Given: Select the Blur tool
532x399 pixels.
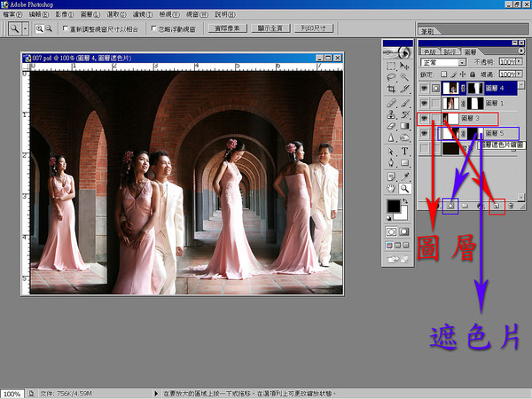Looking at the screenshot, I should point(391,137).
